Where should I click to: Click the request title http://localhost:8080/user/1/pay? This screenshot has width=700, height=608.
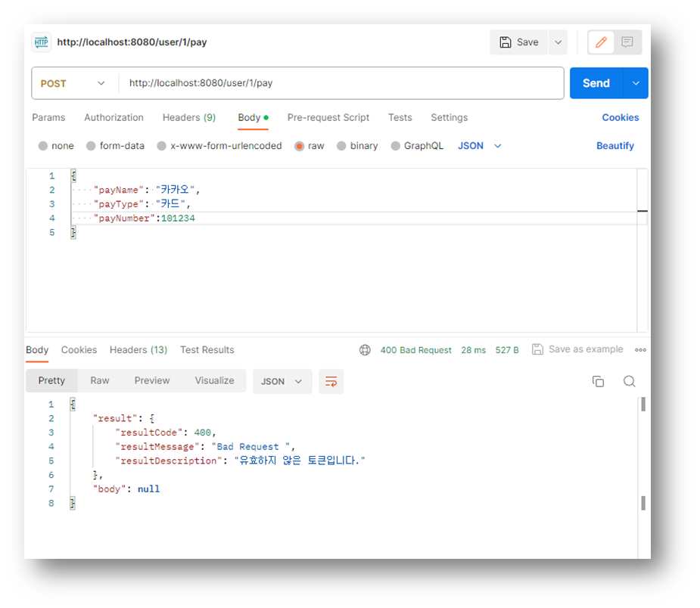coord(132,42)
